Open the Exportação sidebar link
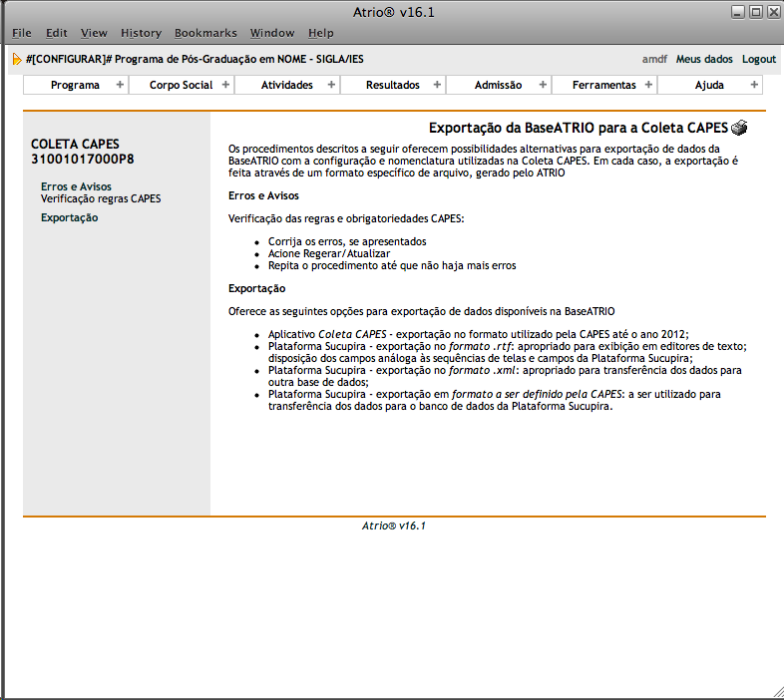784x700 pixels. (69, 217)
